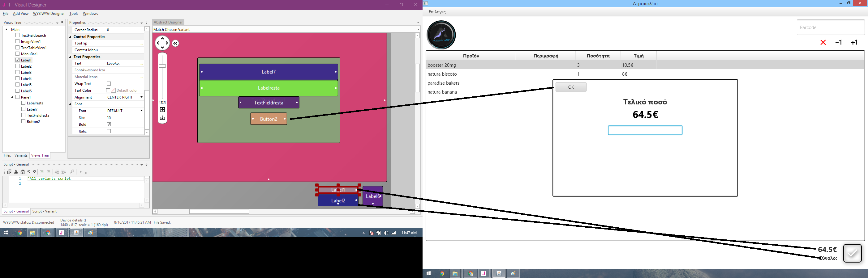Viewport: 868px width, 278px height.
Task: Enable Italic in the Font properties
Action: click(109, 131)
